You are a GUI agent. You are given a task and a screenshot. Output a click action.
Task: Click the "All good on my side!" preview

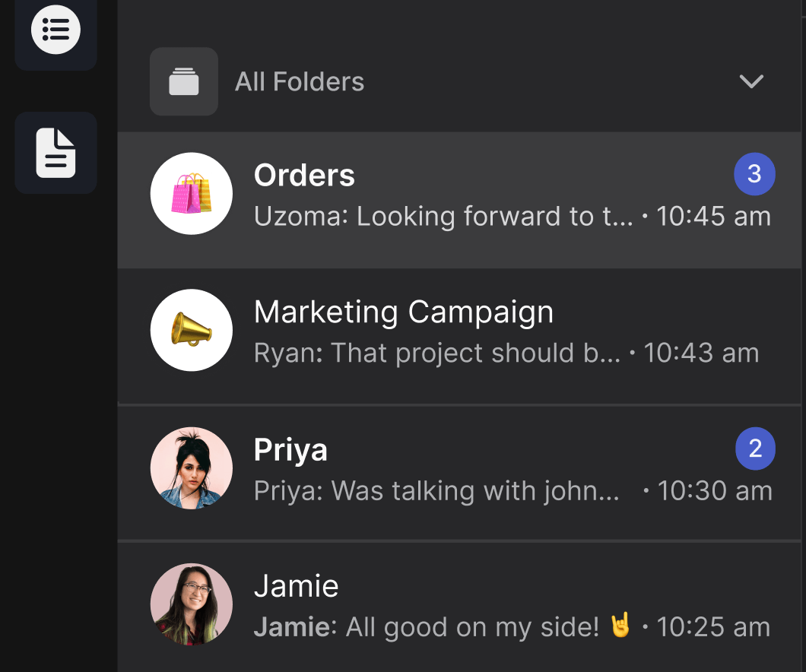(443, 627)
